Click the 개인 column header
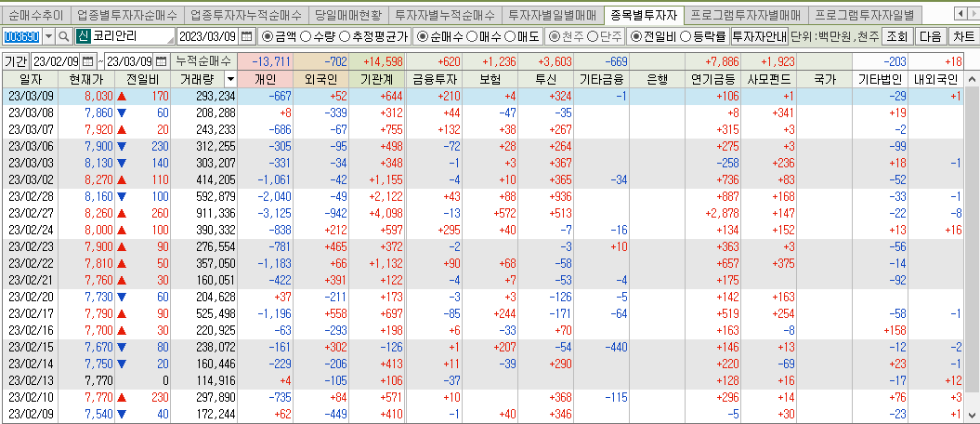Screen dimensions: 980x424 coord(265,80)
